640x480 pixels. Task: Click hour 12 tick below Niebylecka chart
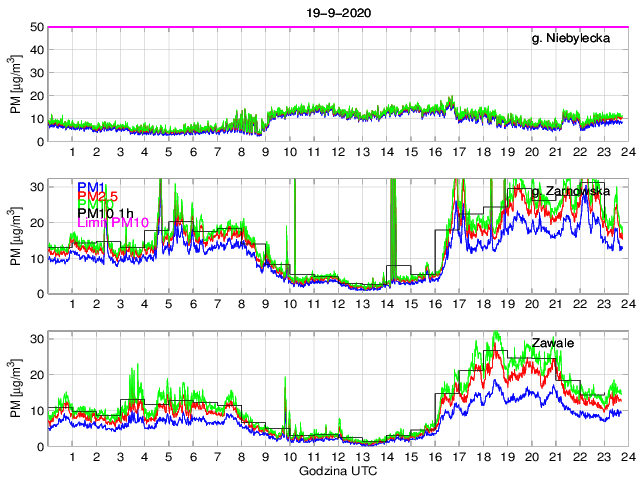pyautogui.click(x=338, y=152)
